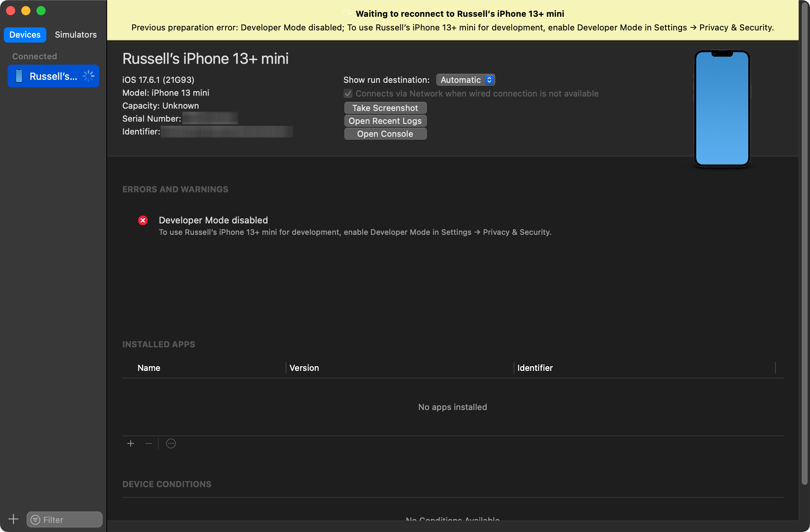Screen dimensions: 810x532
Task: Click the iPhone icon in sidebar device row
Action: (x=19, y=76)
